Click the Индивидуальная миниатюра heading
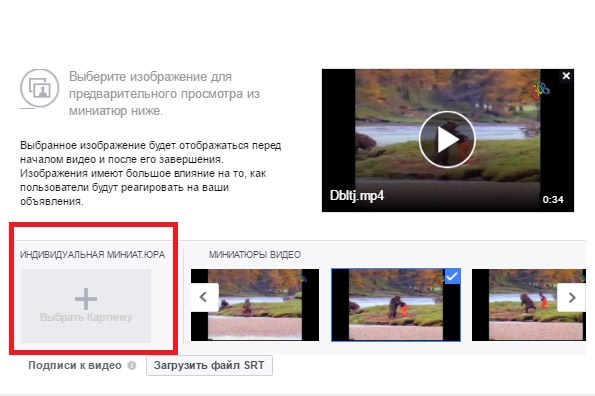Image resolution: width=595 pixels, height=396 pixels. coord(93,255)
